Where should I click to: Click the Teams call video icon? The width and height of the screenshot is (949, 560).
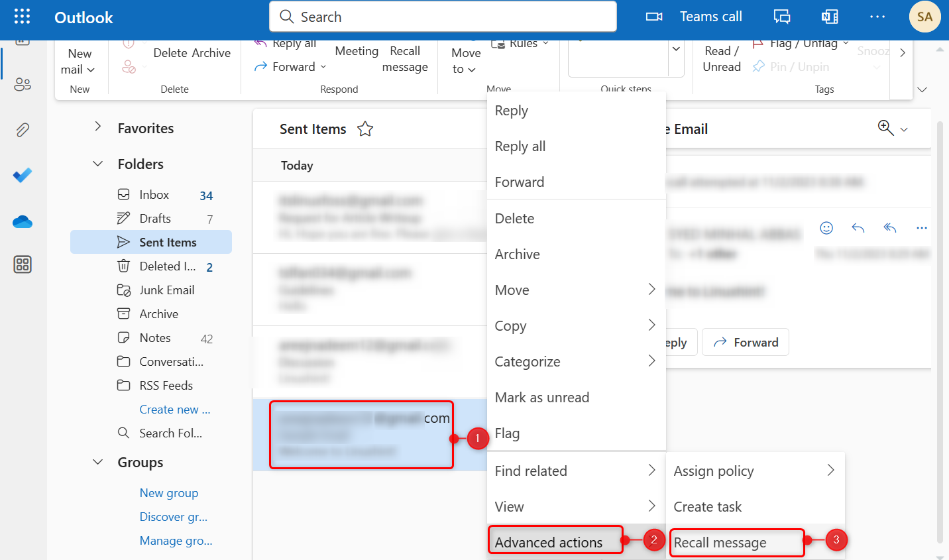point(654,17)
